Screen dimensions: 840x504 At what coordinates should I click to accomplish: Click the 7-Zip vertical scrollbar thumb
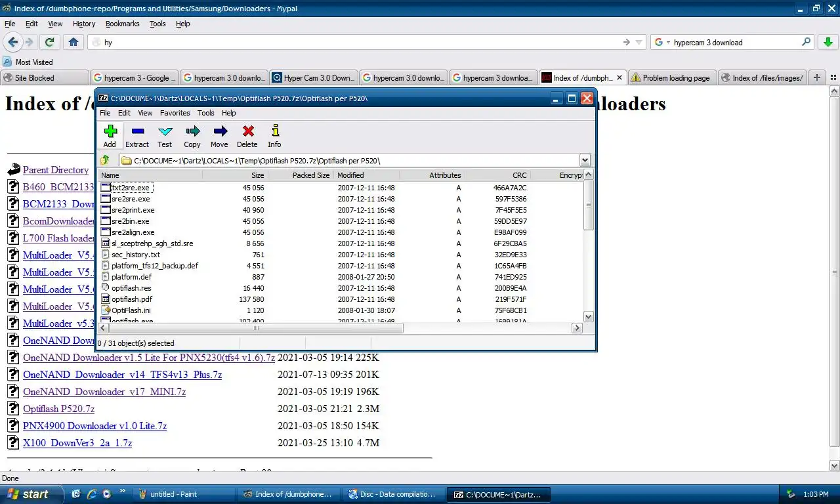point(588,205)
